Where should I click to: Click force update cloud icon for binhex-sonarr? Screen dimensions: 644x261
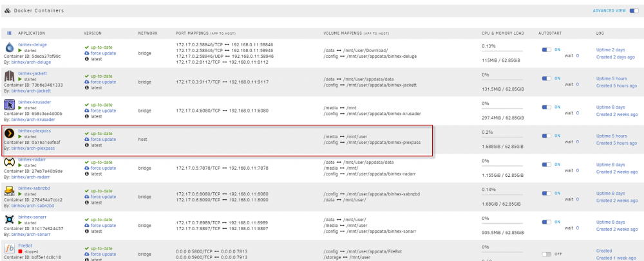click(x=87, y=226)
